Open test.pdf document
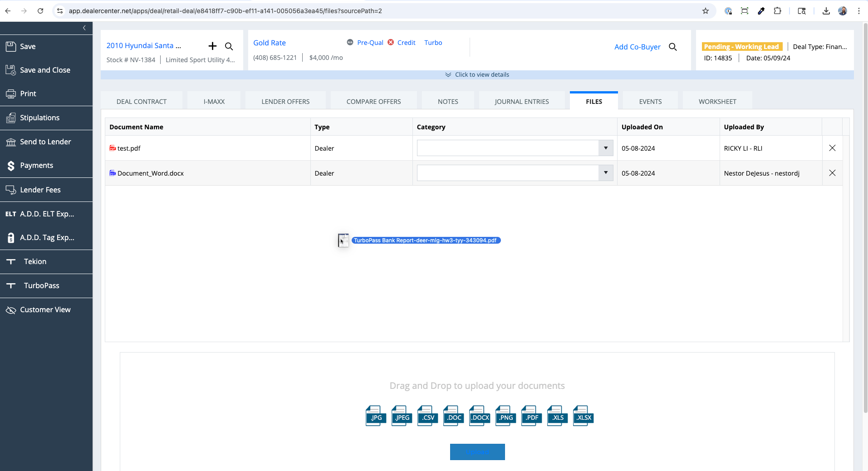The width and height of the screenshot is (868, 471). [129, 148]
